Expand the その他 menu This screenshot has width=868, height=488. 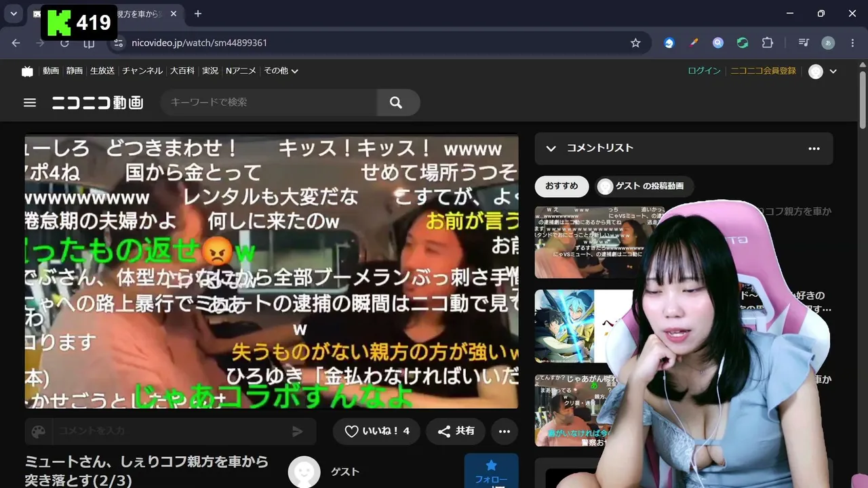pyautogui.click(x=281, y=70)
